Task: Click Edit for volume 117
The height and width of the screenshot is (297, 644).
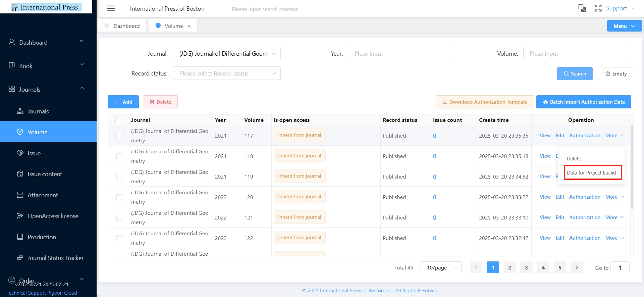Action: [560, 135]
